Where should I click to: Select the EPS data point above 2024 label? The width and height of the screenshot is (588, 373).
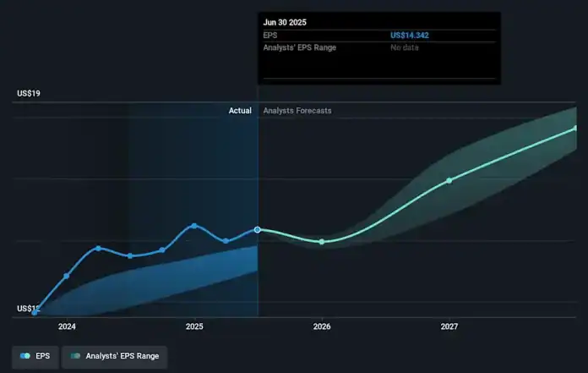coord(67,276)
